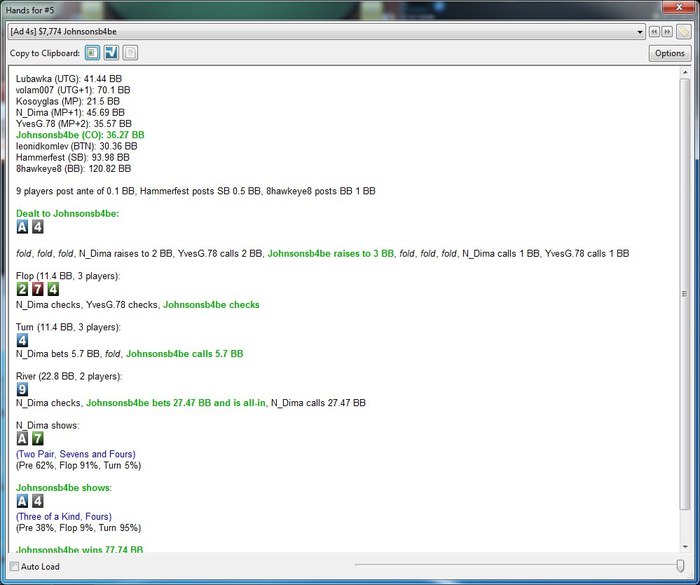Go to the next hand with the double-right arrow

coord(667,32)
